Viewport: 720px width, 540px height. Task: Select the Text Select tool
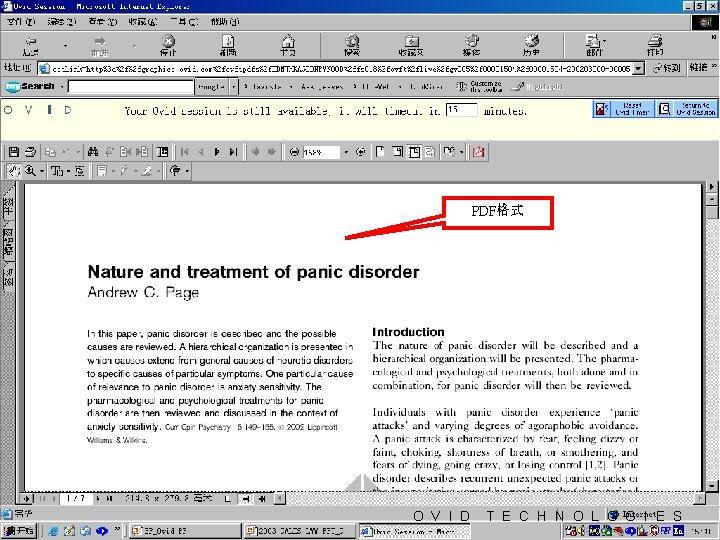57,171
